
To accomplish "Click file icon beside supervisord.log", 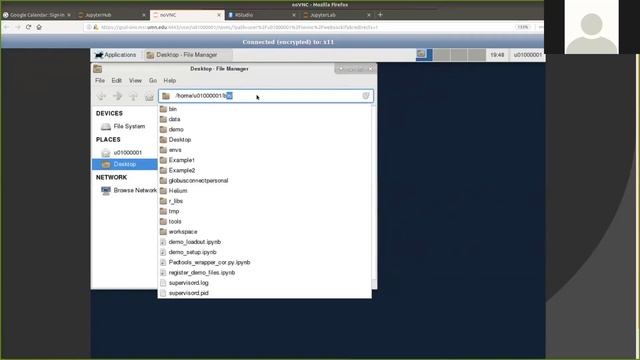I will click(x=163, y=283).
